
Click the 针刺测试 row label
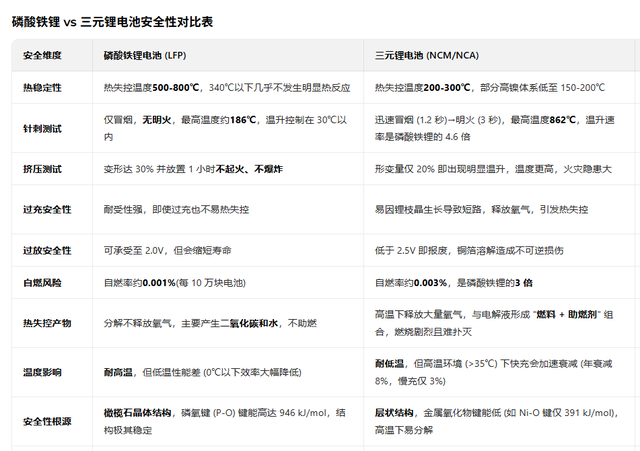pos(42,126)
